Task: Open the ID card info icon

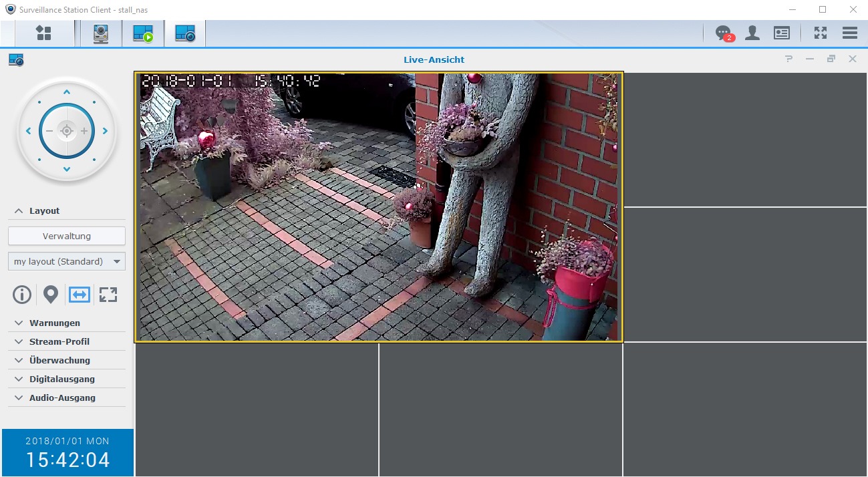Action: tap(782, 33)
